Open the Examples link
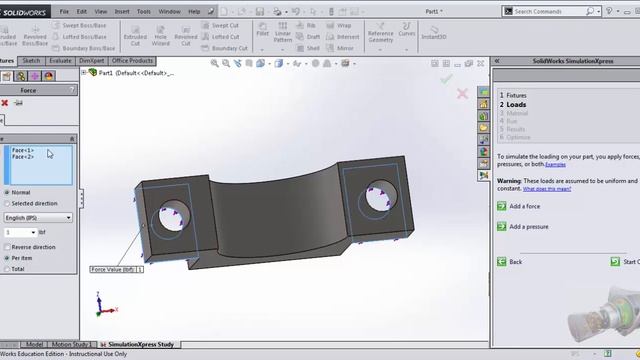Image resolution: width=640 pixels, height=360 pixels. (x=555, y=164)
